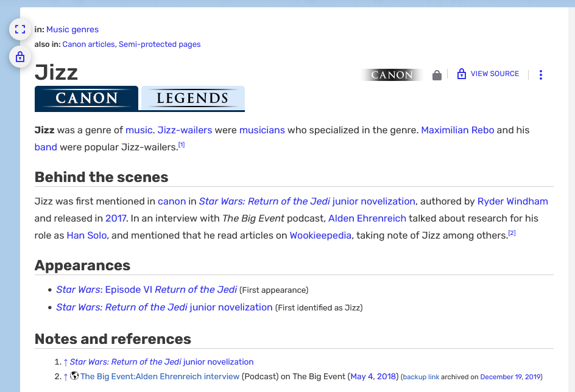Click footnote [2] superscript
Screen dimensions: 575x392
(x=512, y=233)
